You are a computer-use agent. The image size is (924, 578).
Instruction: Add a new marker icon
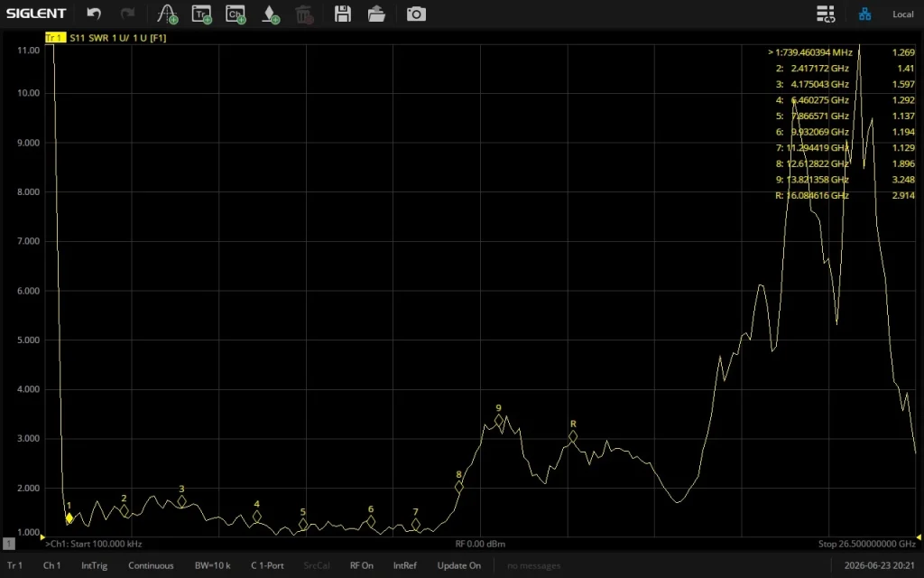tap(270, 14)
